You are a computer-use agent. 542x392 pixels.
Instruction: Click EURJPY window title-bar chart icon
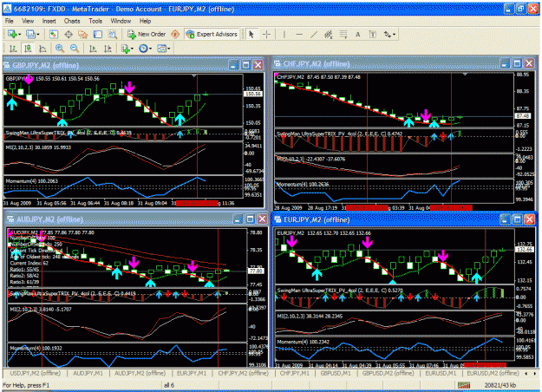coord(278,219)
